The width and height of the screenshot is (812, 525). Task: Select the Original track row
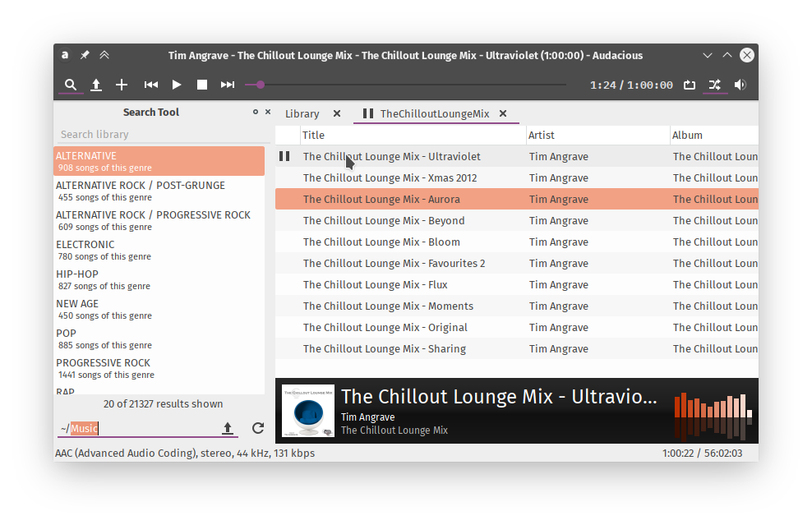click(x=517, y=328)
